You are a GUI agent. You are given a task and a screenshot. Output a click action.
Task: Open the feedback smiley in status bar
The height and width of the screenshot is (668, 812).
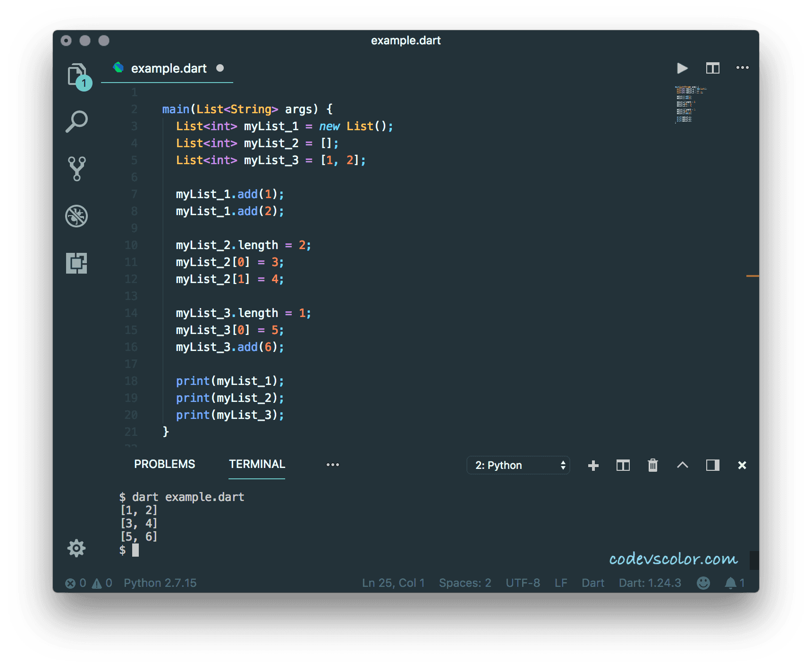[x=703, y=583]
